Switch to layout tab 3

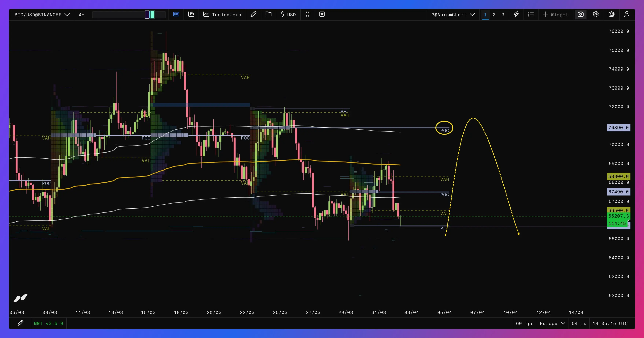(503, 14)
